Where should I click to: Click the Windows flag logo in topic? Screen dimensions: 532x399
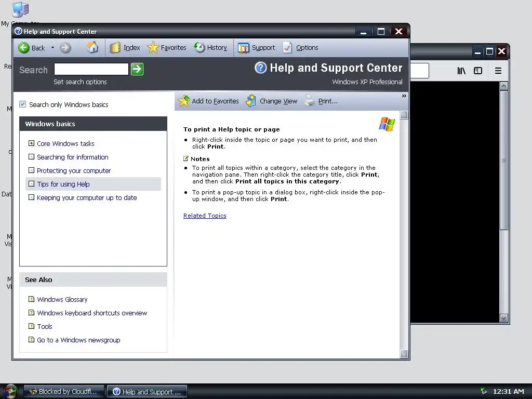coord(387,124)
